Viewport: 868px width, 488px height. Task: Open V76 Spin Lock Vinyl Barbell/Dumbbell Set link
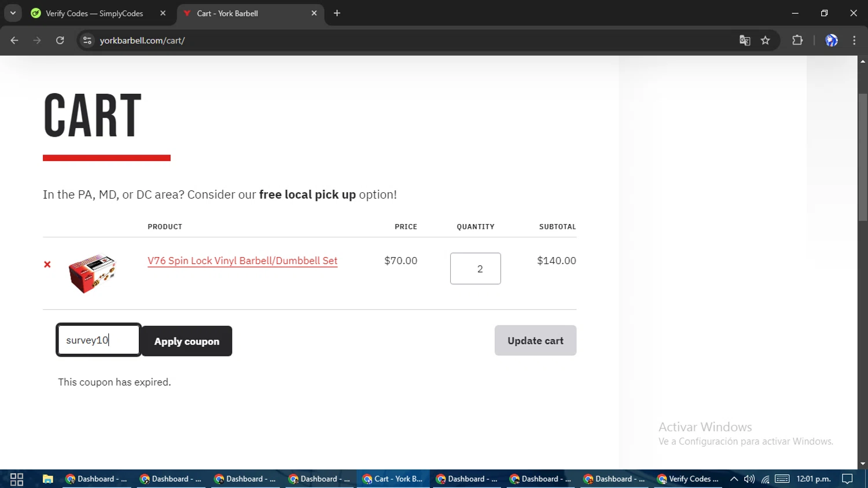242,260
